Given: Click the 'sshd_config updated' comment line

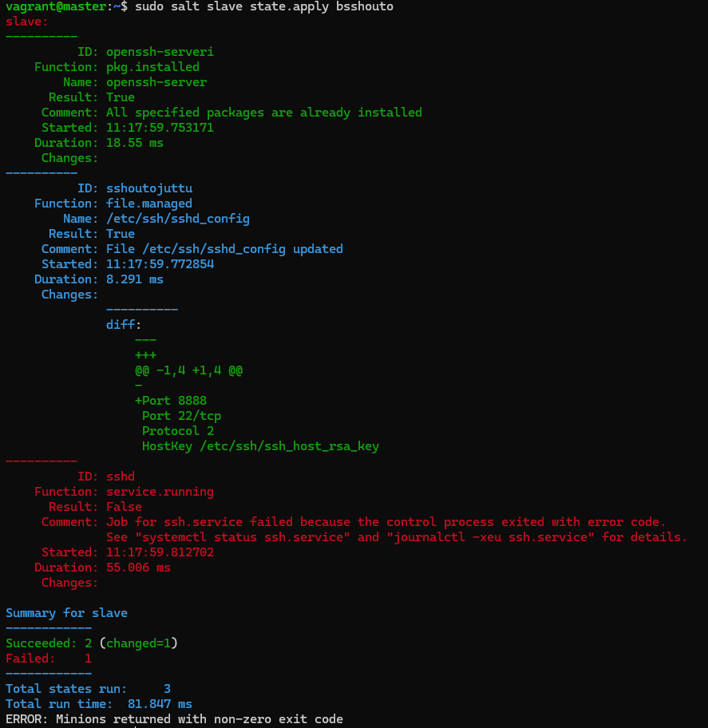Looking at the screenshot, I should [224, 249].
